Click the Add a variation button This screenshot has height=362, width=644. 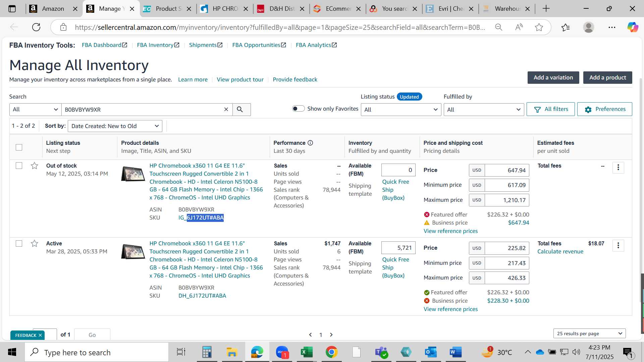point(553,77)
